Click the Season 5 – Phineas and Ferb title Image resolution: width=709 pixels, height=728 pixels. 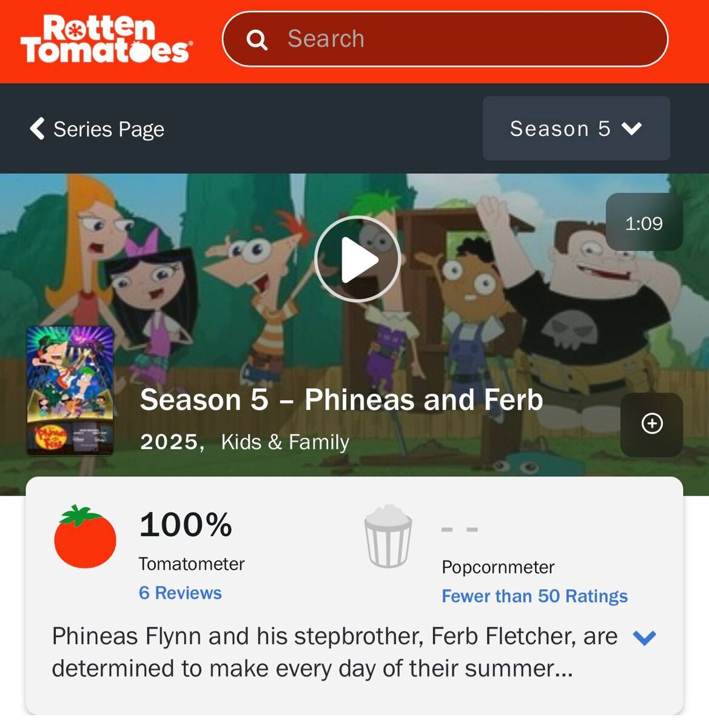(341, 400)
